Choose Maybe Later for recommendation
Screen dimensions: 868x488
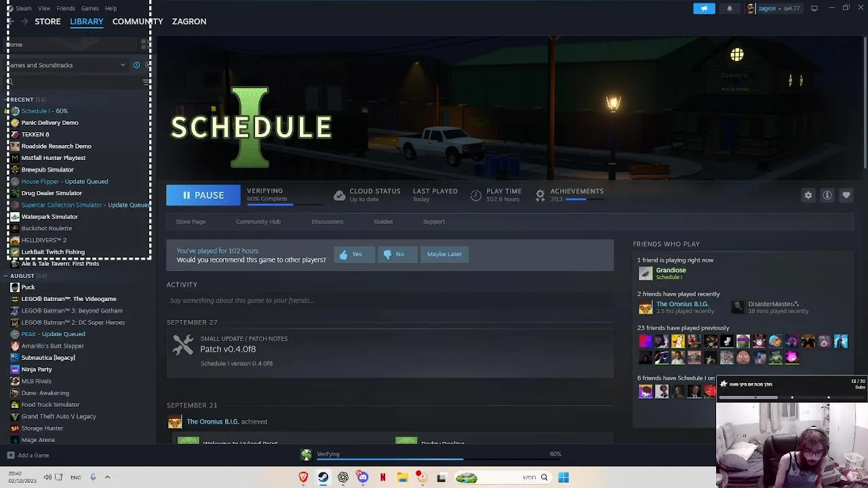pyautogui.click(x=444, y=254)
